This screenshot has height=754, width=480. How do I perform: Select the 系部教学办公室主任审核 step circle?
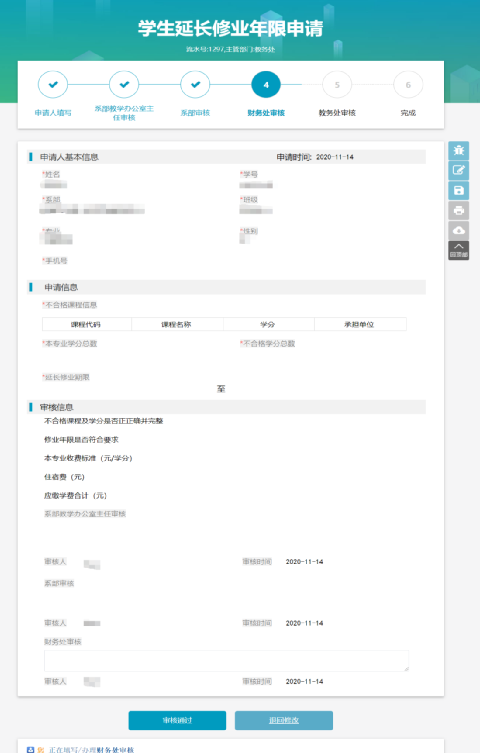coord(124,85)
